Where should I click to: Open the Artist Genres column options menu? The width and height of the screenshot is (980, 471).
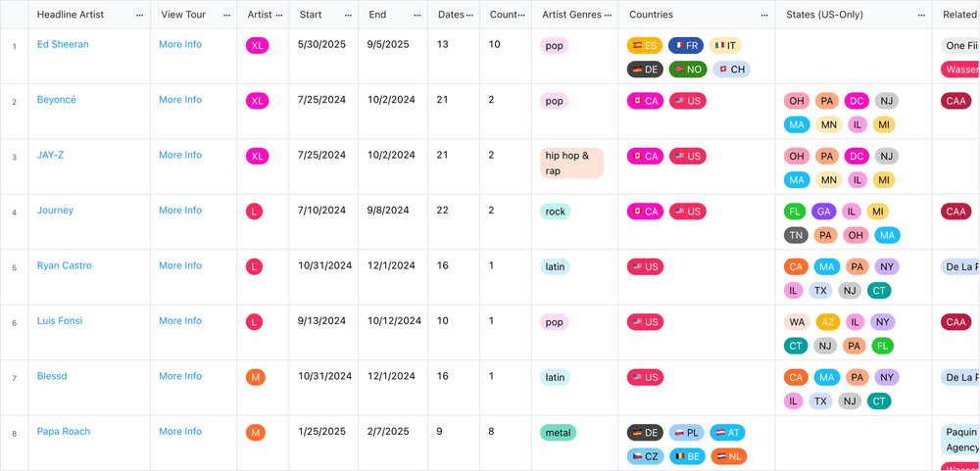coord(608,15)
